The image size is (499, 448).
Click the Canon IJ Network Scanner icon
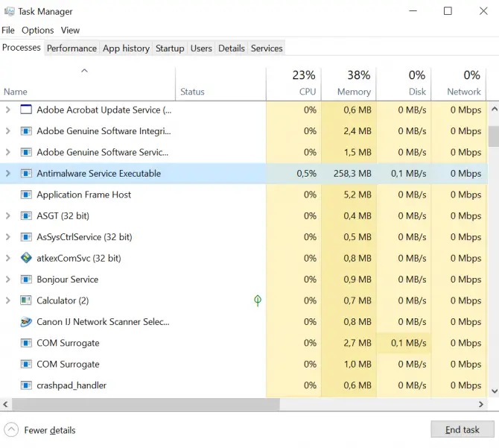click(26, 321)
